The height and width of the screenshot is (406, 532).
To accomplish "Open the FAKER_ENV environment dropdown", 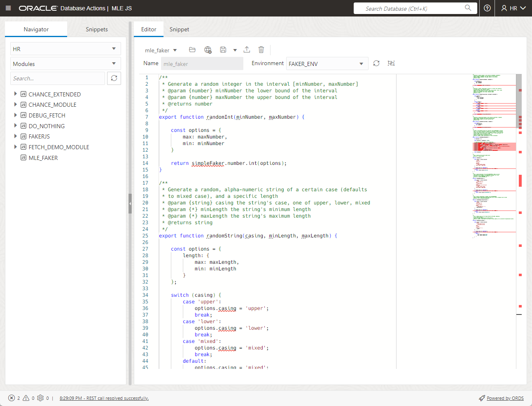I will tap(327, 64).
